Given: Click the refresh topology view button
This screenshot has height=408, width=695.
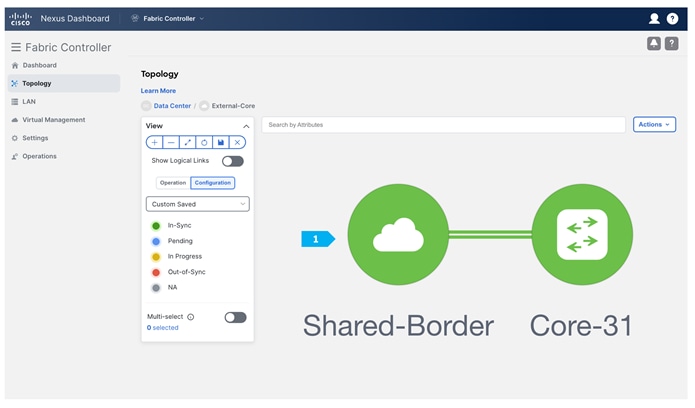Looking at the screenshot, I should click(204, 142).
